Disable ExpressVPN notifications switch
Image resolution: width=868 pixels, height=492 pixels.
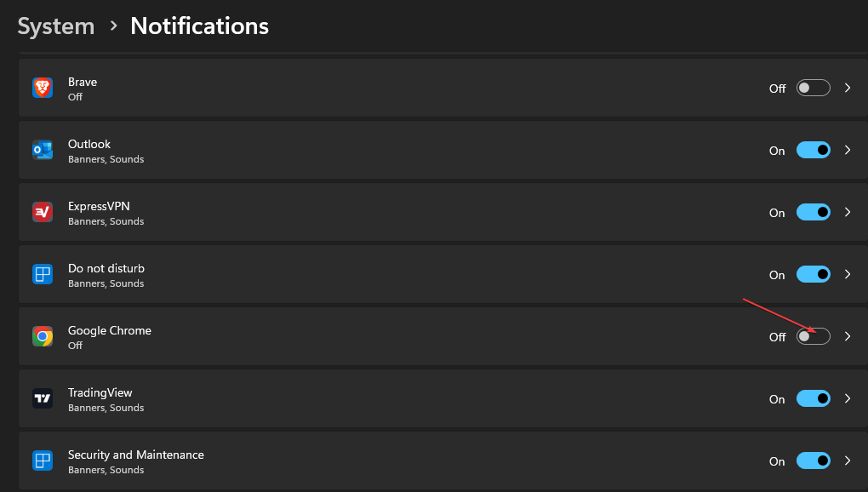pos(813,212)
